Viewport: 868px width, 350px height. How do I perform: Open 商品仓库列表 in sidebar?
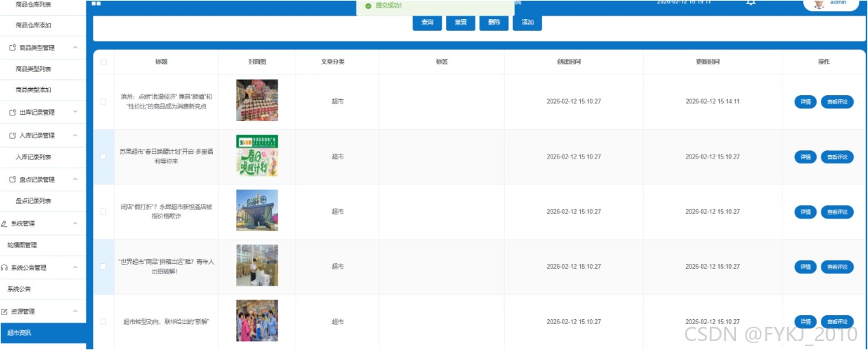[43, 5]
